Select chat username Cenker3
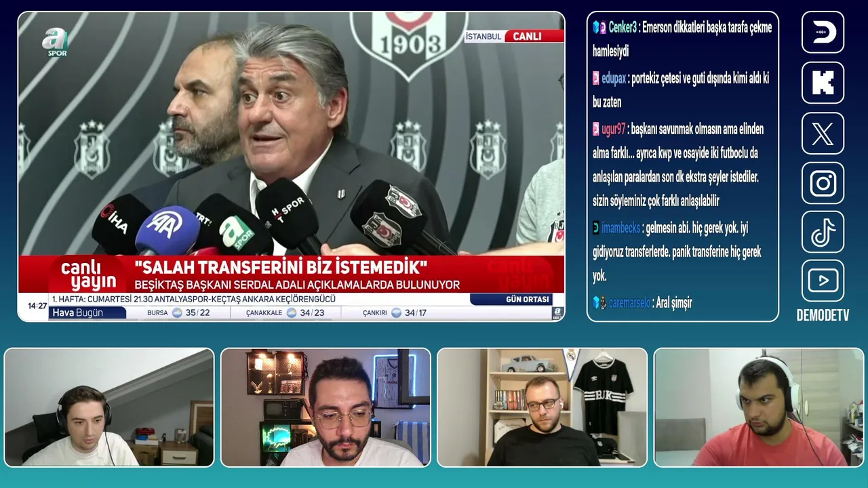 (623, 28)
